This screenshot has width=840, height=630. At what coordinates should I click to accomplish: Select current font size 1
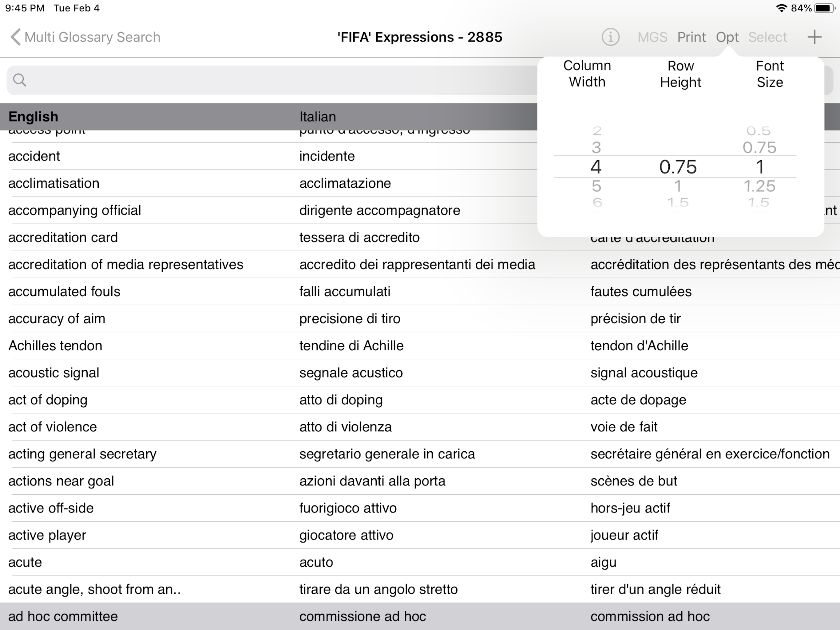click(759, 167)
